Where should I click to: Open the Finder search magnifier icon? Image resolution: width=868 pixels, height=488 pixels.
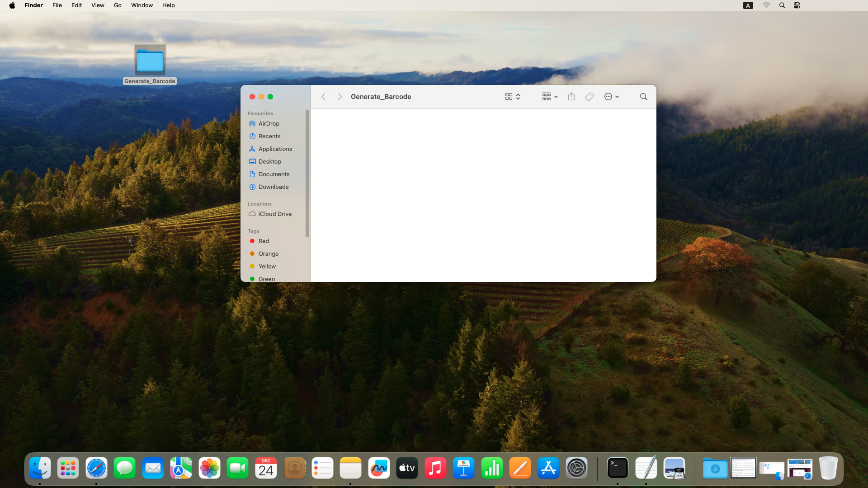pos(643,97)
